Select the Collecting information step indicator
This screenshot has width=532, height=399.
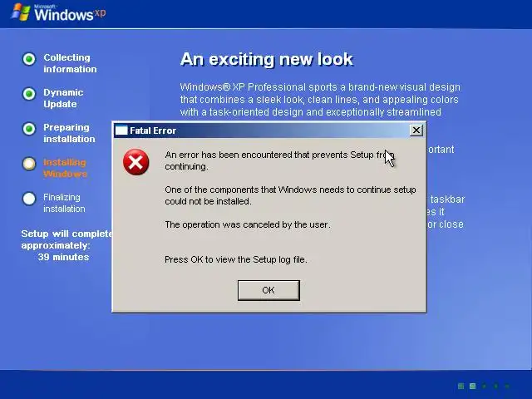click(x=29, y=59)
